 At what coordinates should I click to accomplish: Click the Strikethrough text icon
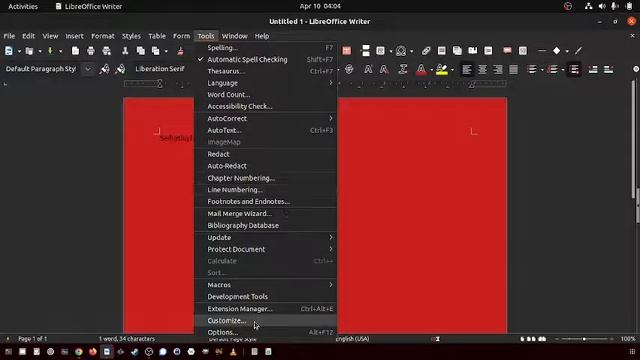(x=349, y=69)
